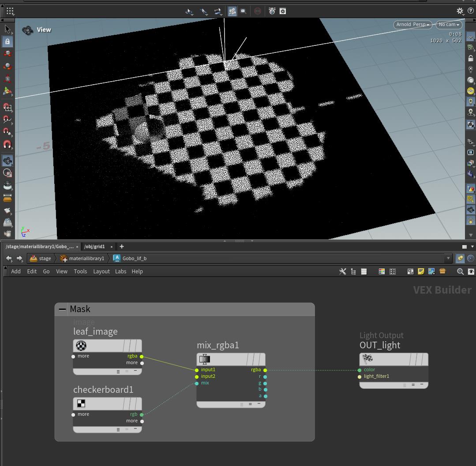The height and width of the screenshot is (466, 476).
Task: Collapse the Mask network box
Action: click(x=63, y=309)
